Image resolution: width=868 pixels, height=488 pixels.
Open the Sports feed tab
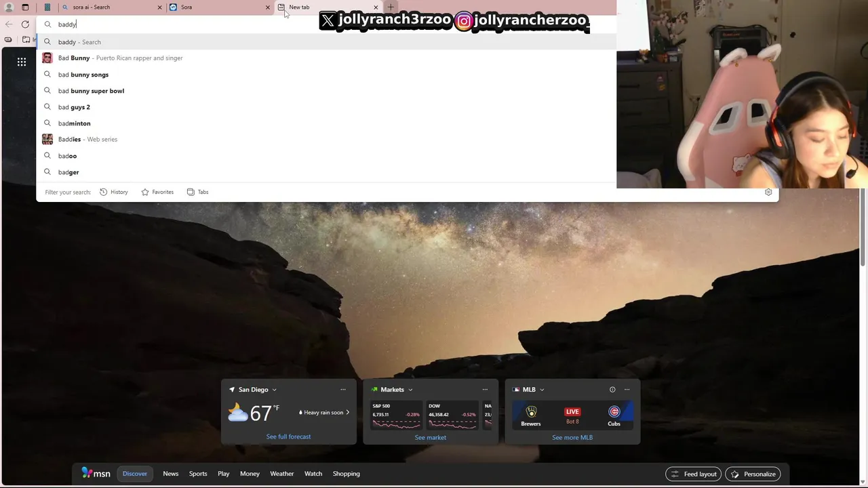tap(198, 474)
